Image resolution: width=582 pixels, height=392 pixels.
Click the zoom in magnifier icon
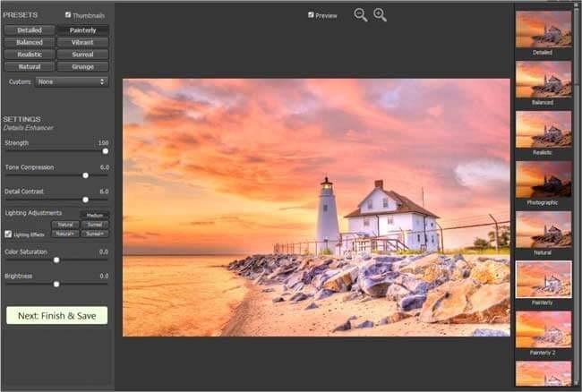click(380, 15)
